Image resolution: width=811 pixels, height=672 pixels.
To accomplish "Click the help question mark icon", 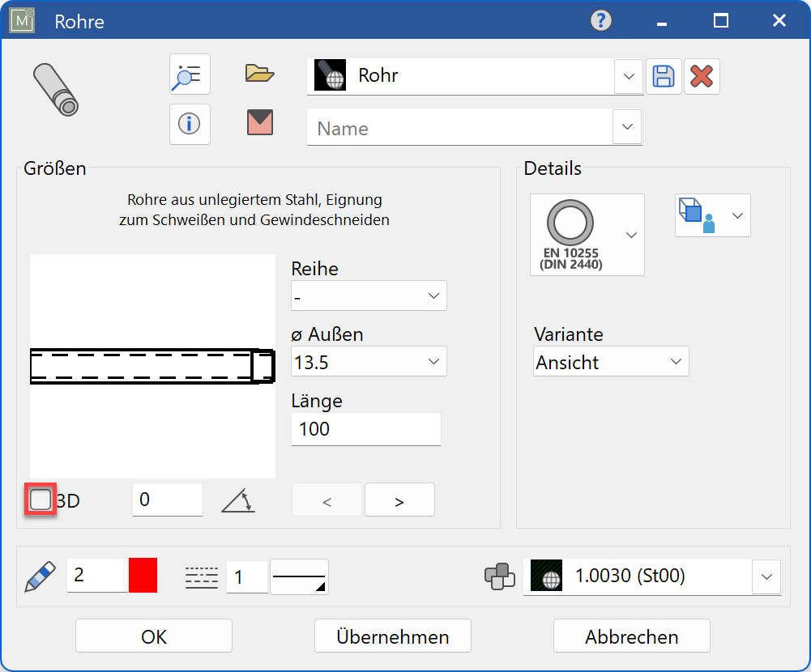I will [601, 20].
